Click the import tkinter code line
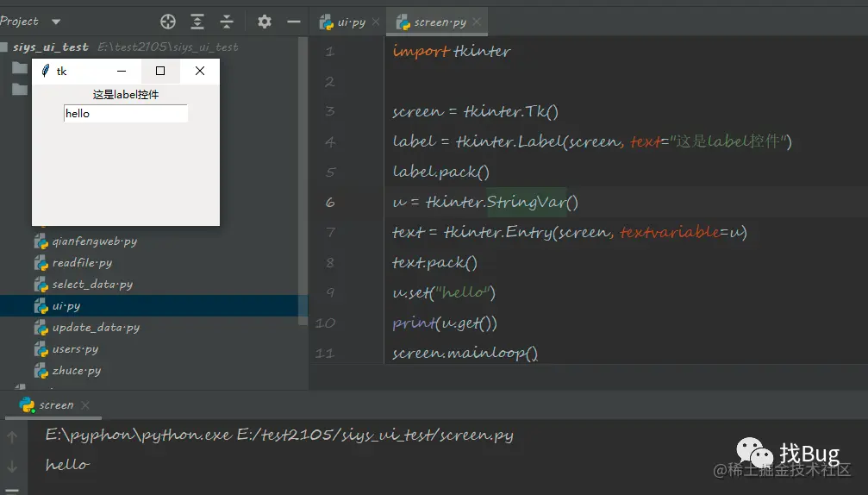 coord(452,52)
